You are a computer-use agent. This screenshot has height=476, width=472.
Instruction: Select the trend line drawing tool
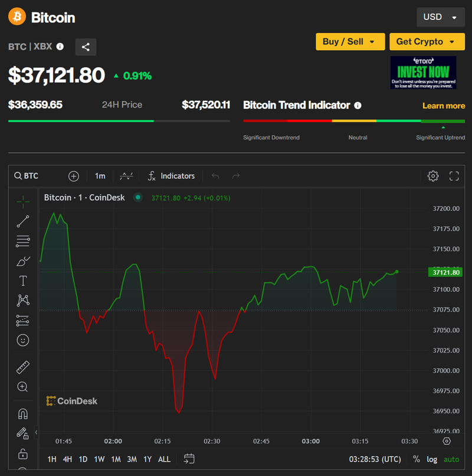coord(23,221)
